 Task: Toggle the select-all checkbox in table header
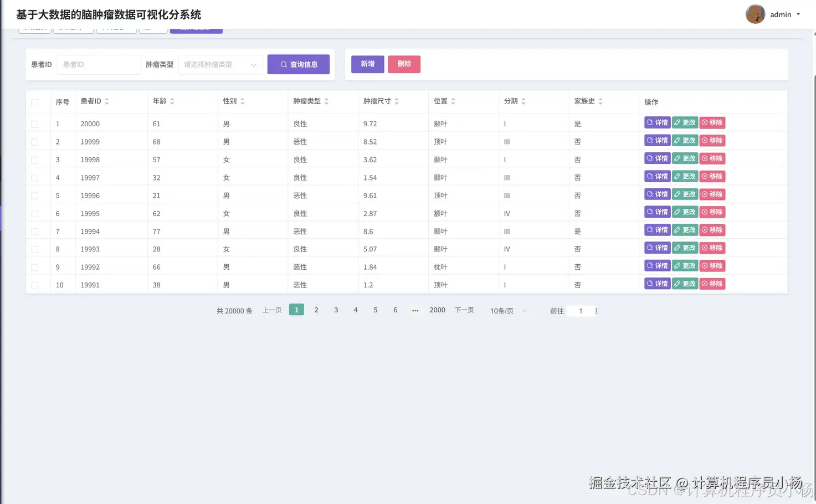[x=35, y=102]
